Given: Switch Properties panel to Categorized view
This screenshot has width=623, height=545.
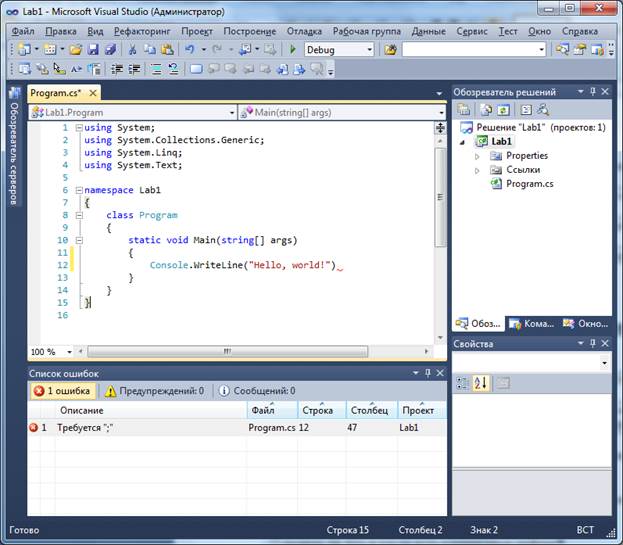Looking at the screenshot, I should 463,383.
